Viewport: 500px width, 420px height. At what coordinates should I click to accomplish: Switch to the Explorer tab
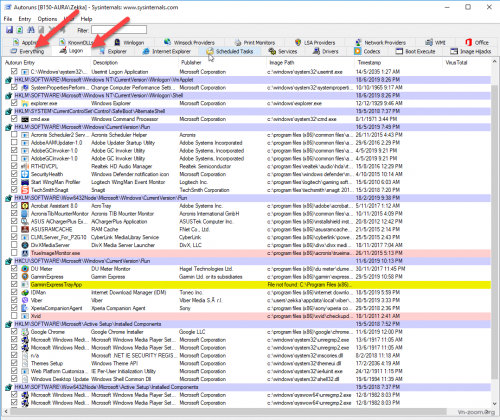(x=113, y=51)
